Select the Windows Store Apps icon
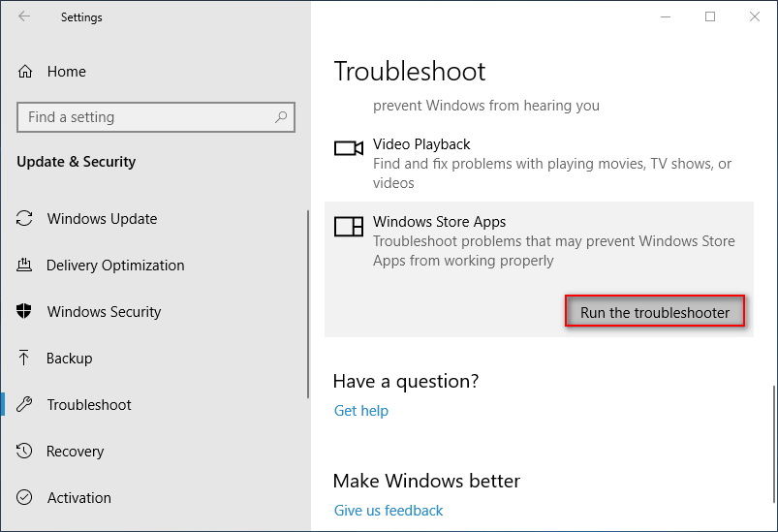 [349, 227]
